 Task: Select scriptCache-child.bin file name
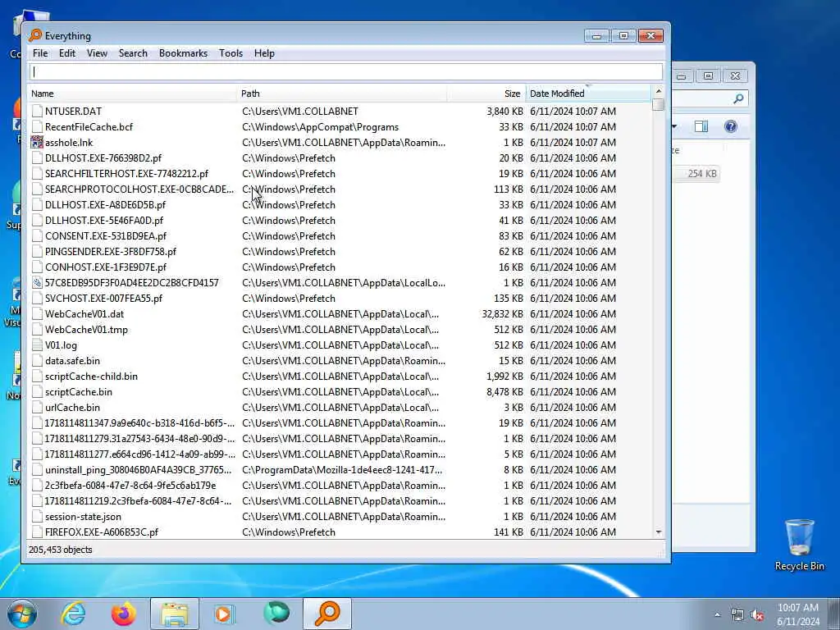(91, 376)
